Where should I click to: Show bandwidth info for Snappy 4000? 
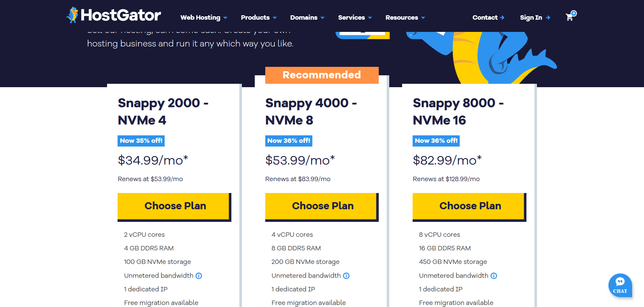point(346,276)
